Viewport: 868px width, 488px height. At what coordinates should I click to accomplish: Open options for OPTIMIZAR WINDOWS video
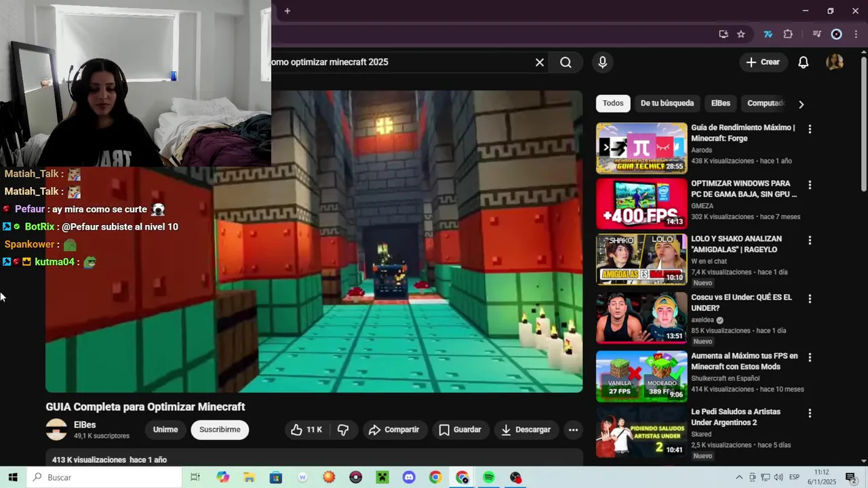pyautogui.click(x=810, y=184)
